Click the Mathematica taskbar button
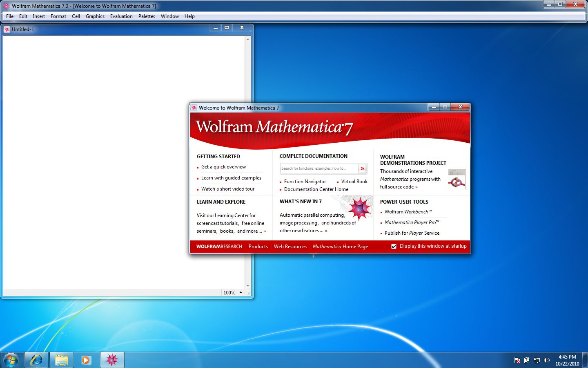This screenshot has height=368, width=588. [112, 360]
